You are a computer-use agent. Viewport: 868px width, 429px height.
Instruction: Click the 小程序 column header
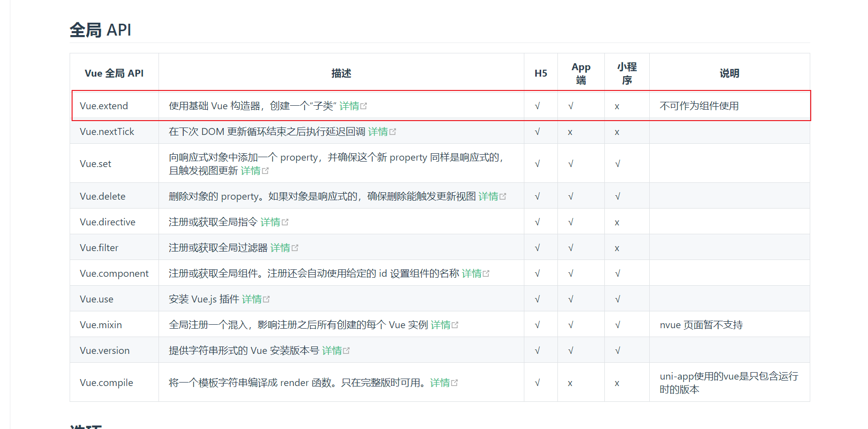point(627,73)
